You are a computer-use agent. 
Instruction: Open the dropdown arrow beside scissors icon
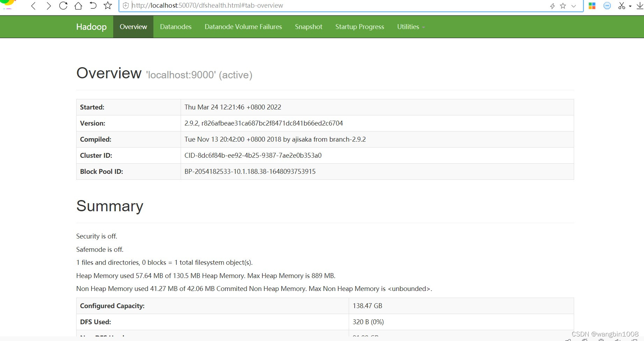[x=630, y=6]
